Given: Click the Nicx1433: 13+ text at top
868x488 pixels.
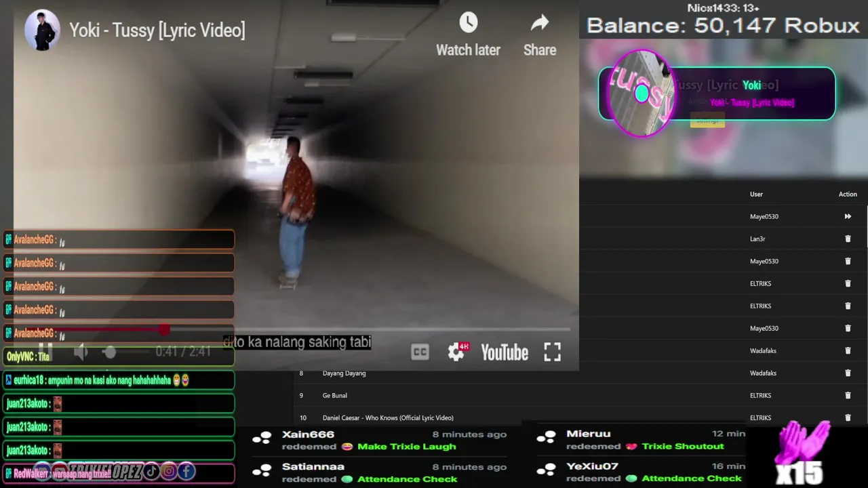Looking at the screenshot, I should click(724, 7).
